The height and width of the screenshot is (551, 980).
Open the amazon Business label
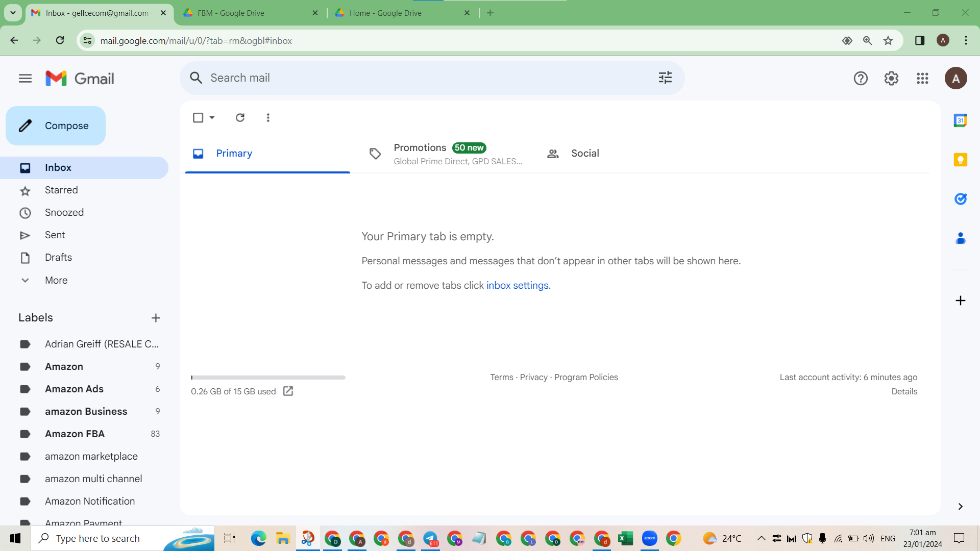(84, 412)
